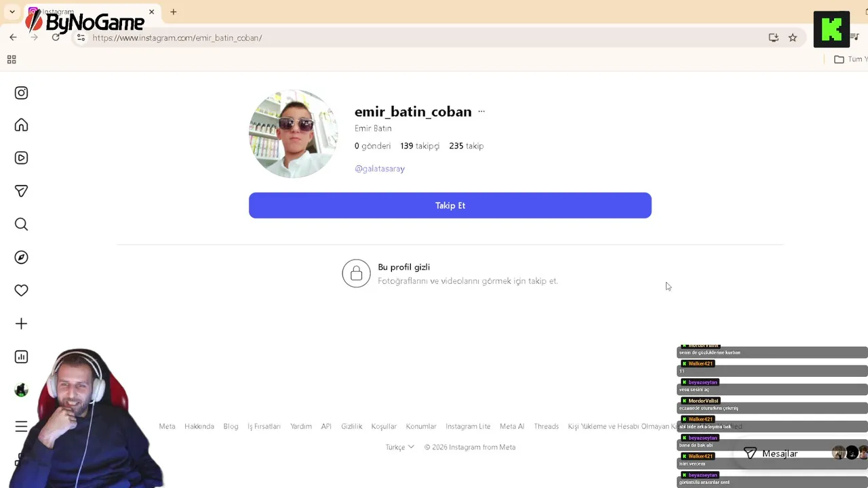Go to the Home feed icon
Viewport: 868px width, 488px height.
tap(21, 125)
